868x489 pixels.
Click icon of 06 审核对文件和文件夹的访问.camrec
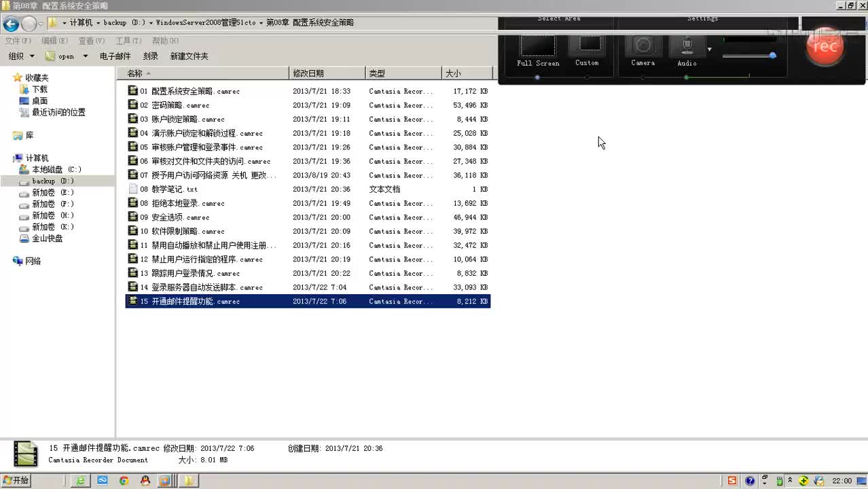(133, 161)
